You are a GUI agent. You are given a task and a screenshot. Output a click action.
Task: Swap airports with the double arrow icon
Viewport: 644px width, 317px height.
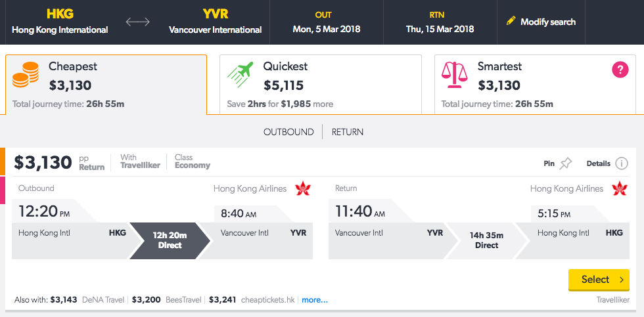tap(138, 22)
